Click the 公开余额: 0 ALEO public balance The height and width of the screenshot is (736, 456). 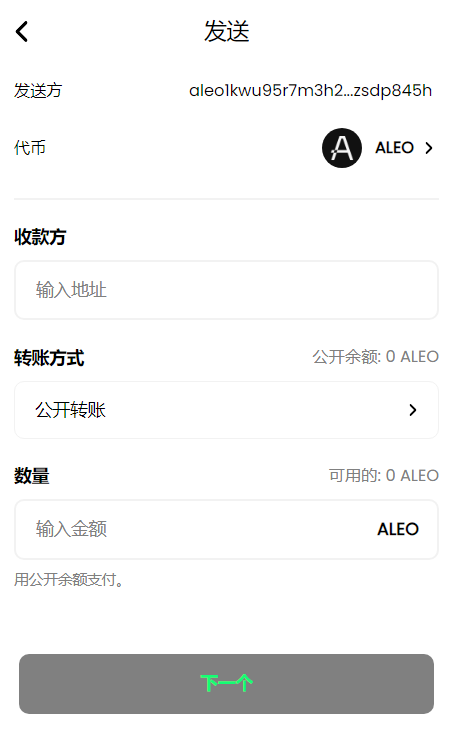click(x=376, y=357)
